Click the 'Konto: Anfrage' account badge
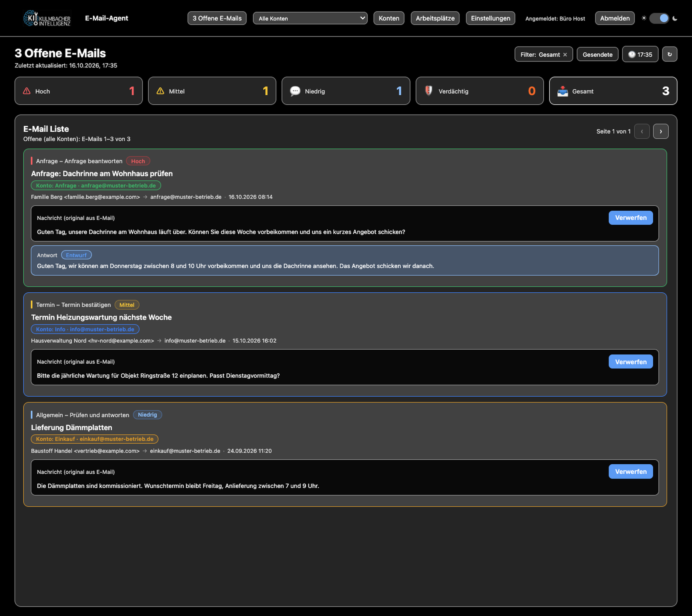 point(96,186)
